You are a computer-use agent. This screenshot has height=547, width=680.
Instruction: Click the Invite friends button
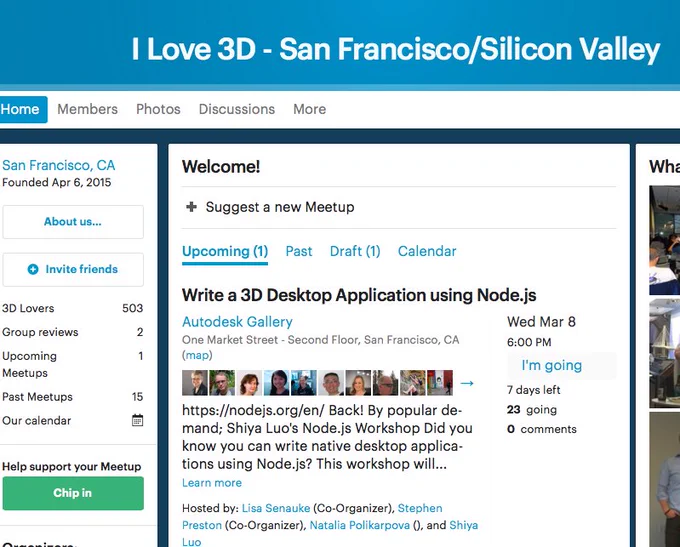(x=73, y=269)
